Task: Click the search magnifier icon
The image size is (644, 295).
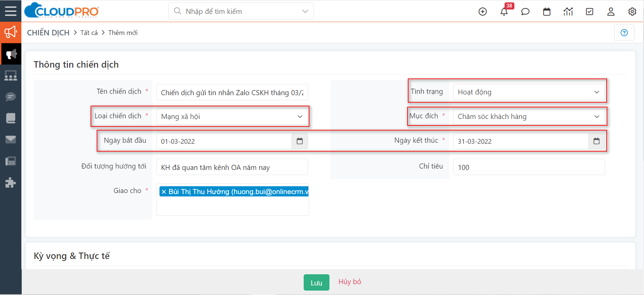Action: 177,11
